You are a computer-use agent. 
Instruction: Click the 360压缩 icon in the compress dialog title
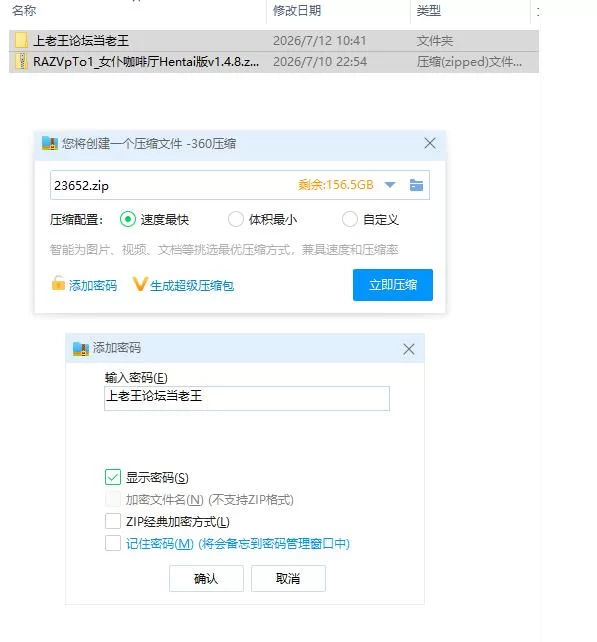[x=50, y=143]
